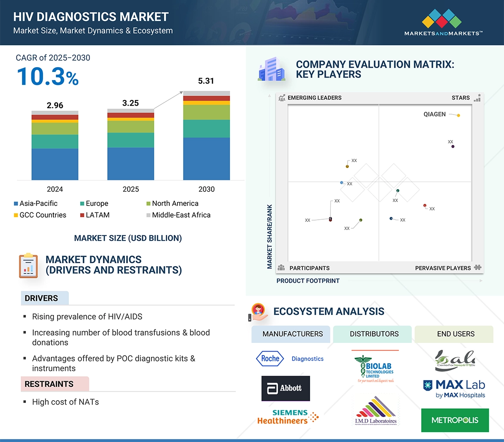Open the END USERS tab
This screenshot has width=504, height=442.
pos(455,334)
